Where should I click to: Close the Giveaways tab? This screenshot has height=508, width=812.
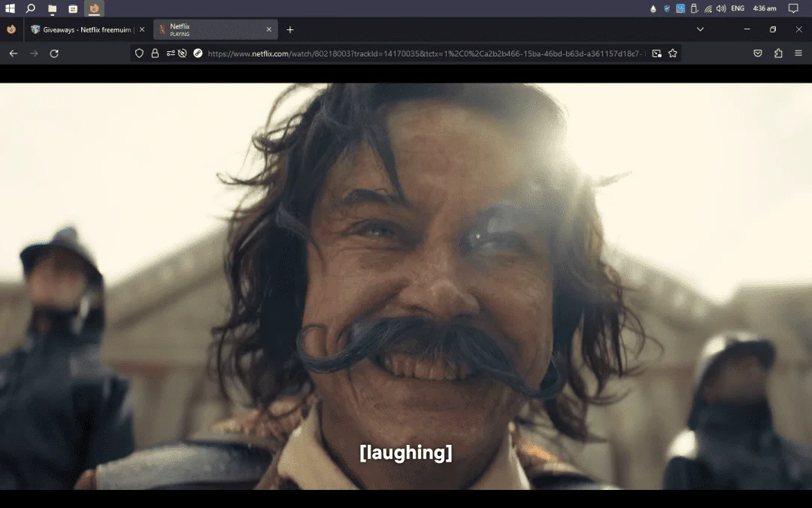click(x=142, y=29)
